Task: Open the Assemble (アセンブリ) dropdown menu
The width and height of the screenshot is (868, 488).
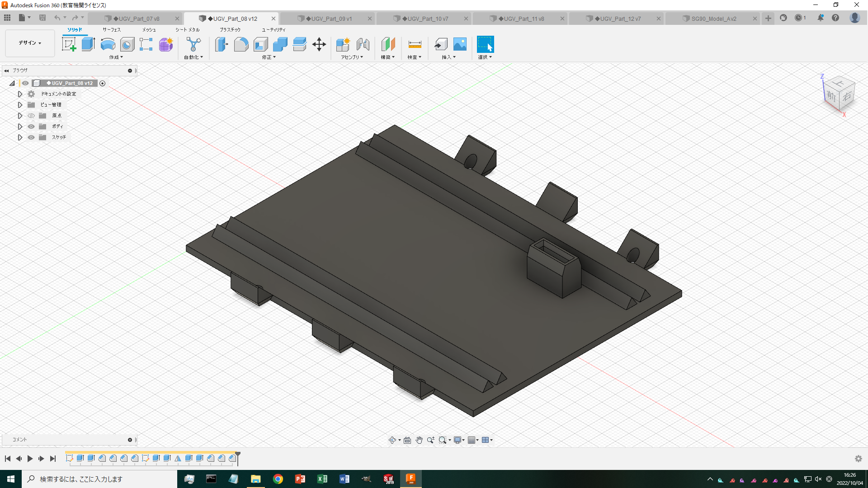Action: 352,57
